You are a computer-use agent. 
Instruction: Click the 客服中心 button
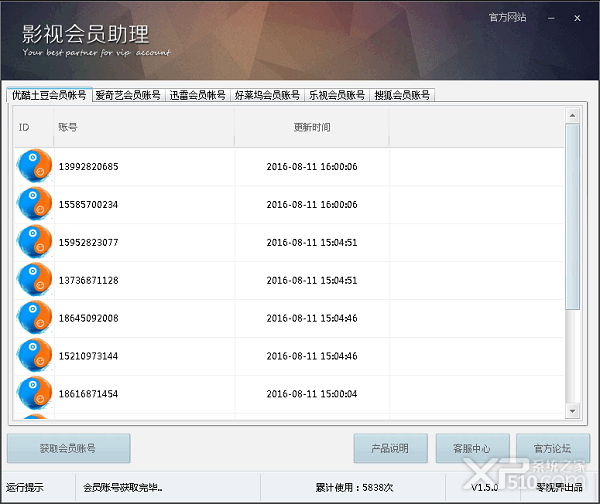(x=472, y=448)
